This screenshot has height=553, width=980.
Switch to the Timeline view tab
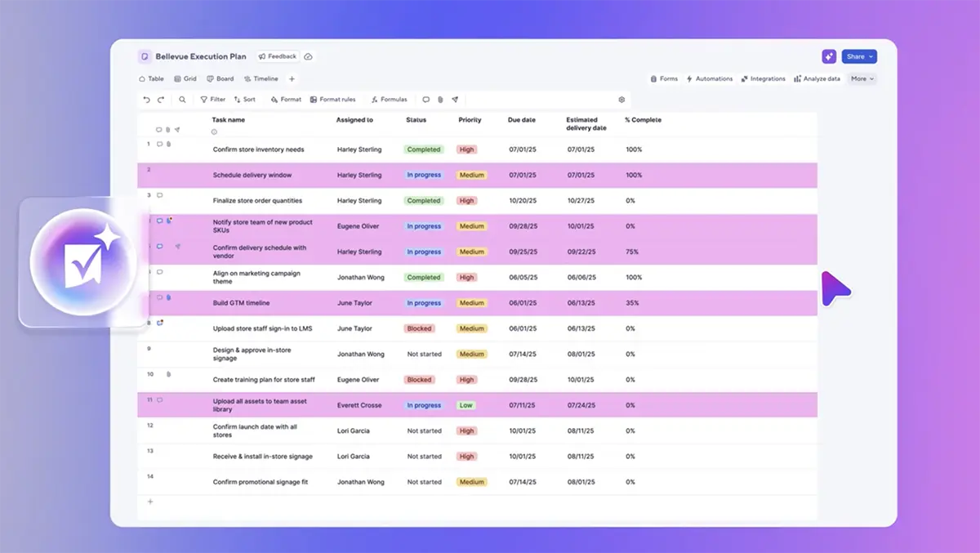coord(261,79)
